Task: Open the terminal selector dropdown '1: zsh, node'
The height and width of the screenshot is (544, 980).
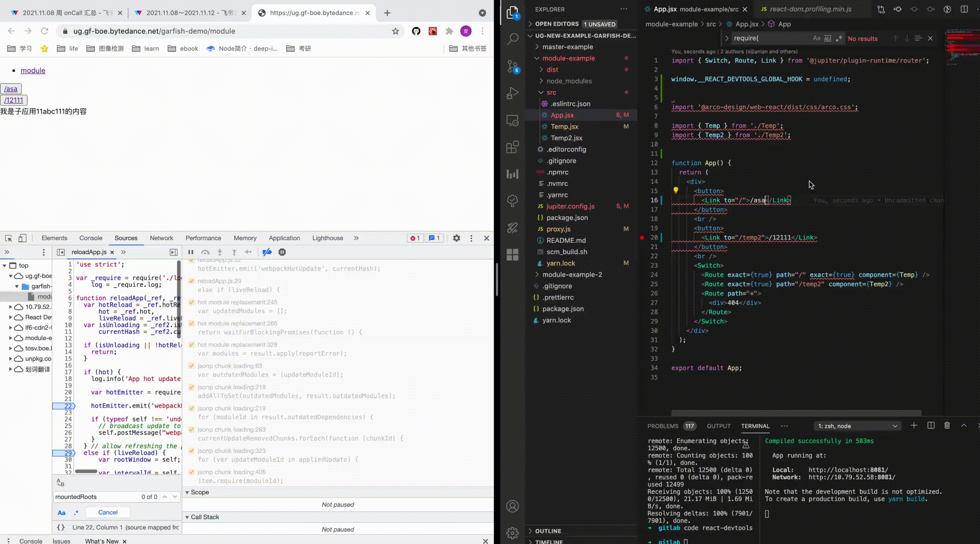Action: tap(858, 426)
